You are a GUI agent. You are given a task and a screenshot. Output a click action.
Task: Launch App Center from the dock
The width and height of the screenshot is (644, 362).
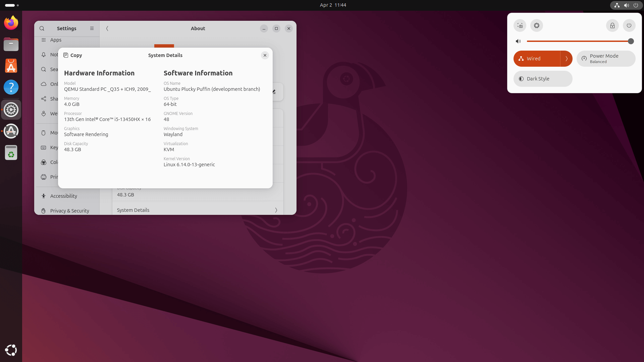point(11,65)
